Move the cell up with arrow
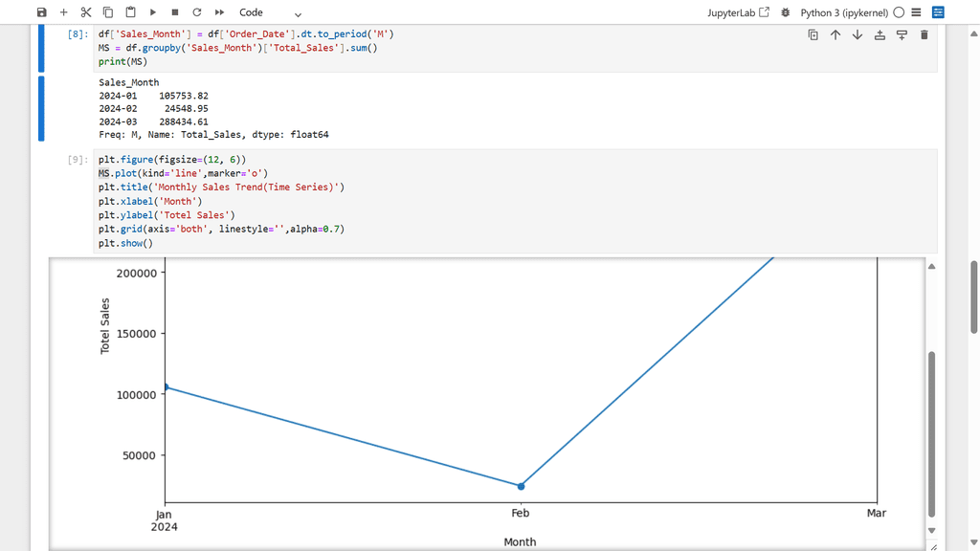 (x=835, y=35)
